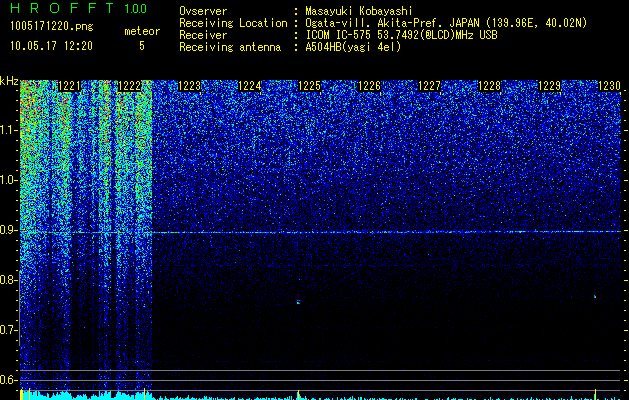Click the 1222 time marker
The width and height of the screenshot is (629, 400).
click(129, 86)
